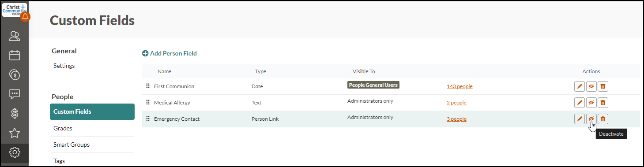Open the chat messages sidebar icon
Viewport: 644px width, 167px height.
[x=15, y=94]
